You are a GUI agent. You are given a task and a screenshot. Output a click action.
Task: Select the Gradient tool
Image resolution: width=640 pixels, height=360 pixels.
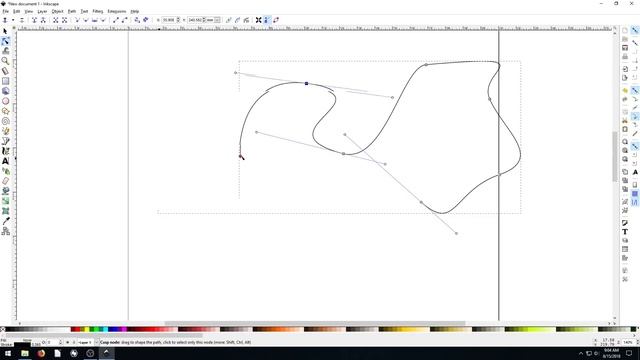5,201
